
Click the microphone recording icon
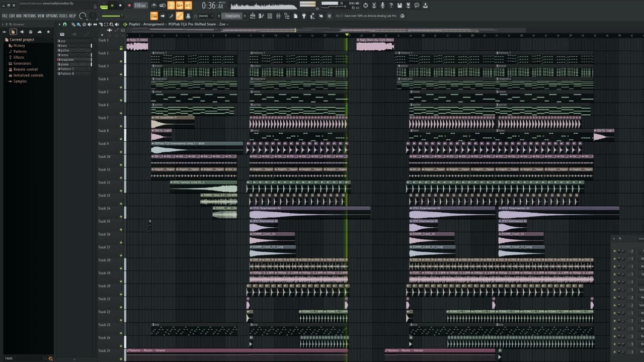click(382, 5)
